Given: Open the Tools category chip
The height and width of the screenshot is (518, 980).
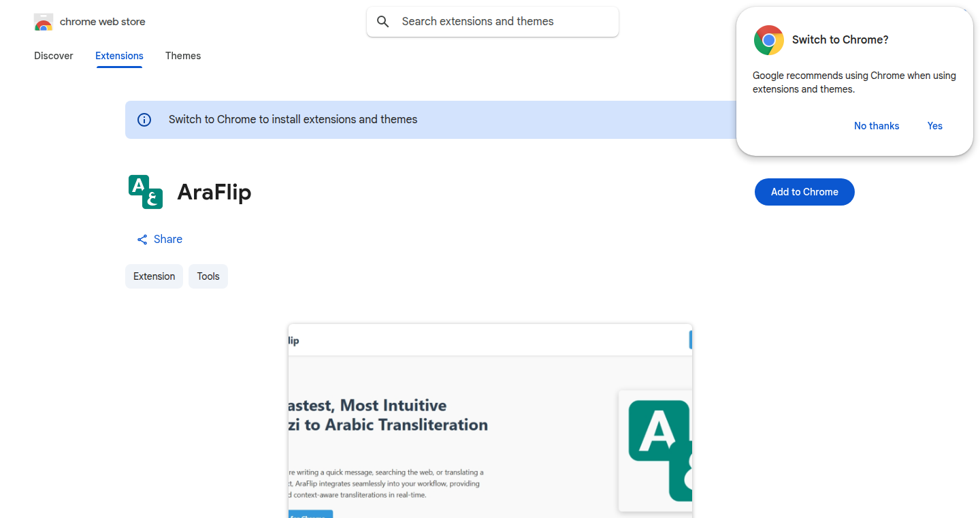Looking at the screenshot, I should [208, 276].
